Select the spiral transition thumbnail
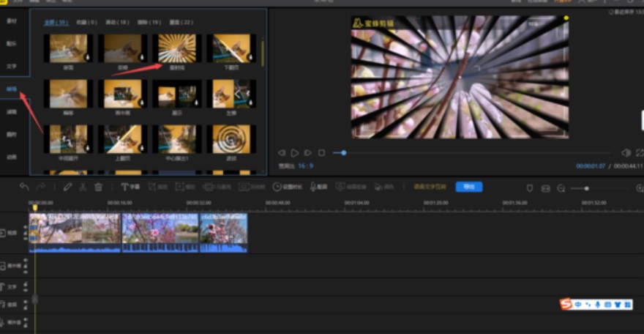Screen dimensions: 644x334 pyautogui.click(x=231, y=138)
